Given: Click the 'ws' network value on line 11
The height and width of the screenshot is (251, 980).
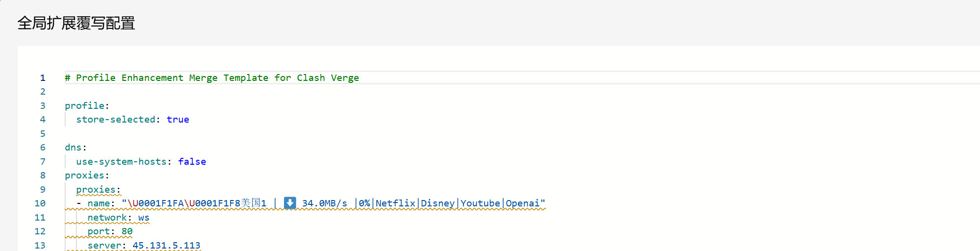Looking at the screenshot, I should click(x=144, y=218).
